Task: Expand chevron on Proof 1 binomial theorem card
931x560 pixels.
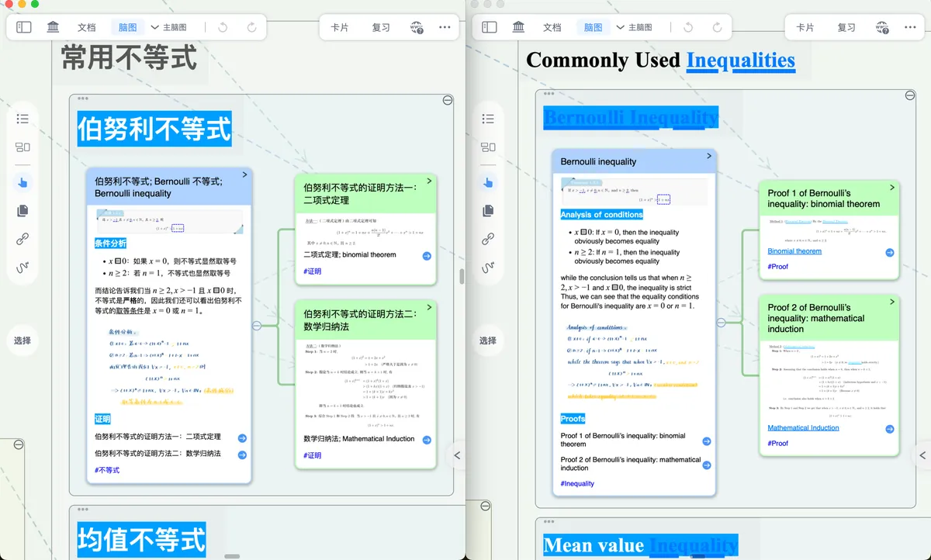Action: 892,187
